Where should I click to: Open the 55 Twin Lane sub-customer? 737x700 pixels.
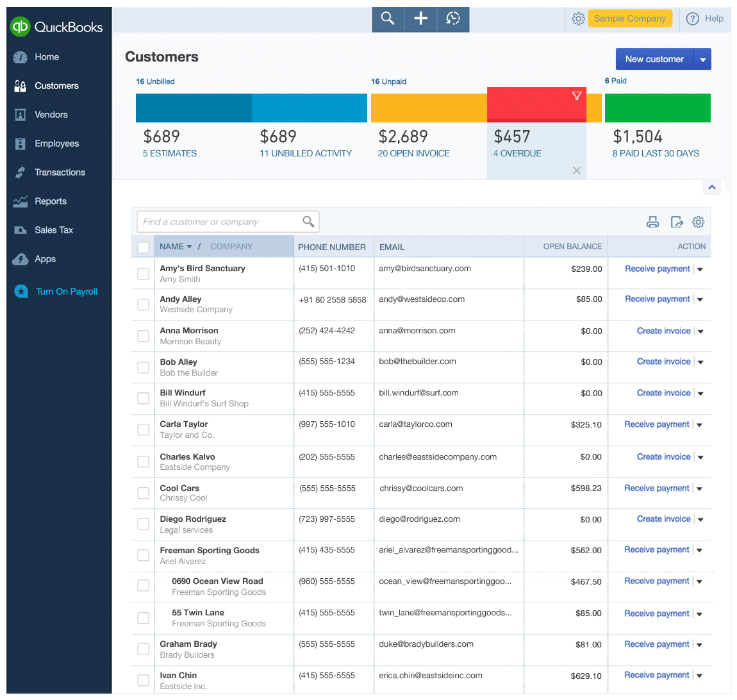coord(198,613)
